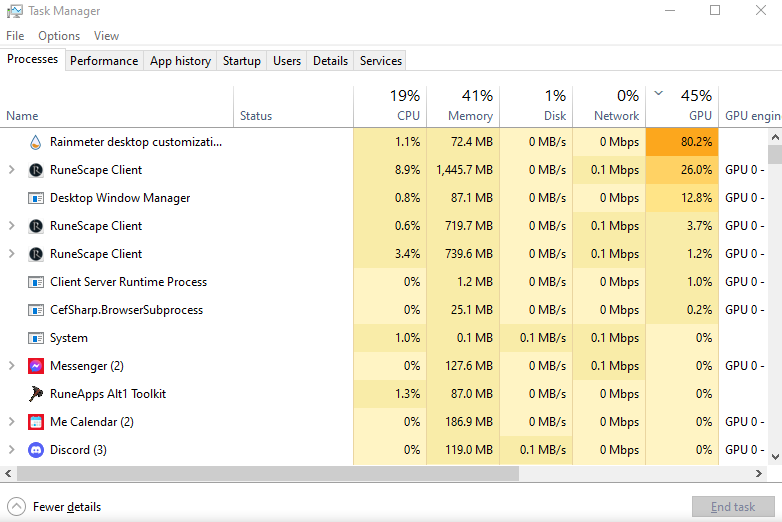The image size is (782, 522).
Task: Switch to the Details tab
Action: click(330, 61)
